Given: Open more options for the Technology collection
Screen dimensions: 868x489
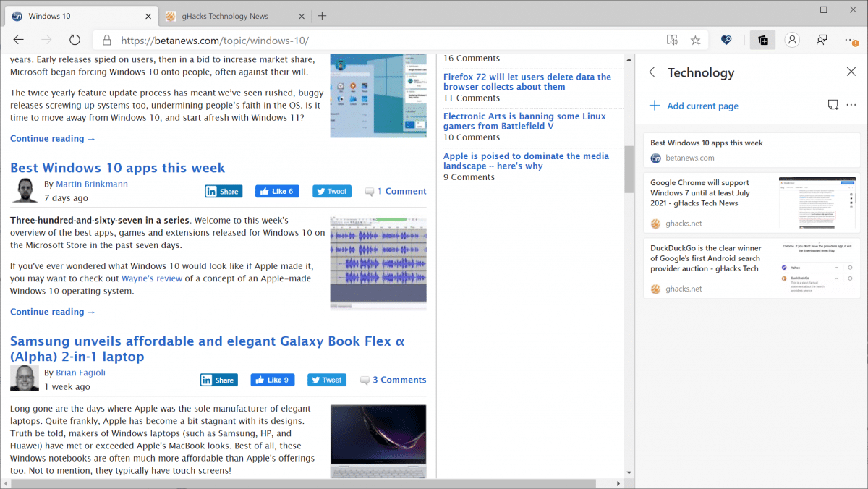Looking at the screenshot, I should tap(851, 104).
